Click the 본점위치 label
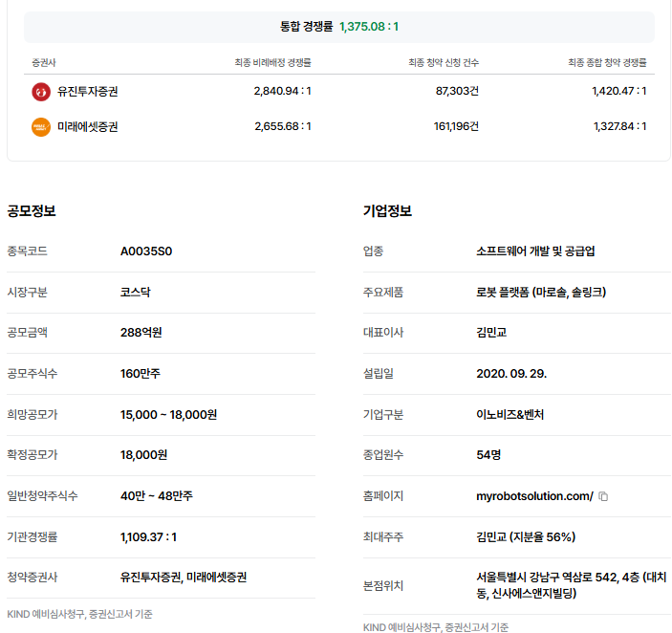This screenshot has width=672, height=633. coord(383,586)
